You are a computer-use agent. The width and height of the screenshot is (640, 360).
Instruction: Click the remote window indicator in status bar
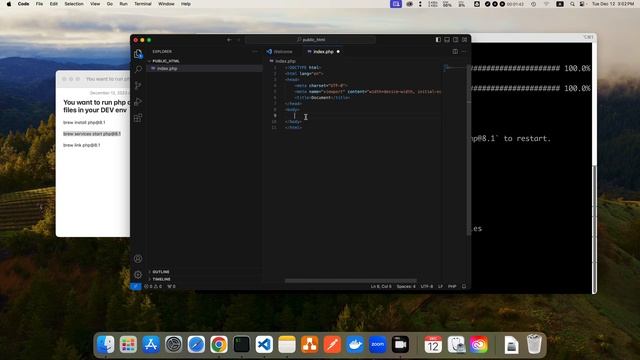[x=136, y=287]
